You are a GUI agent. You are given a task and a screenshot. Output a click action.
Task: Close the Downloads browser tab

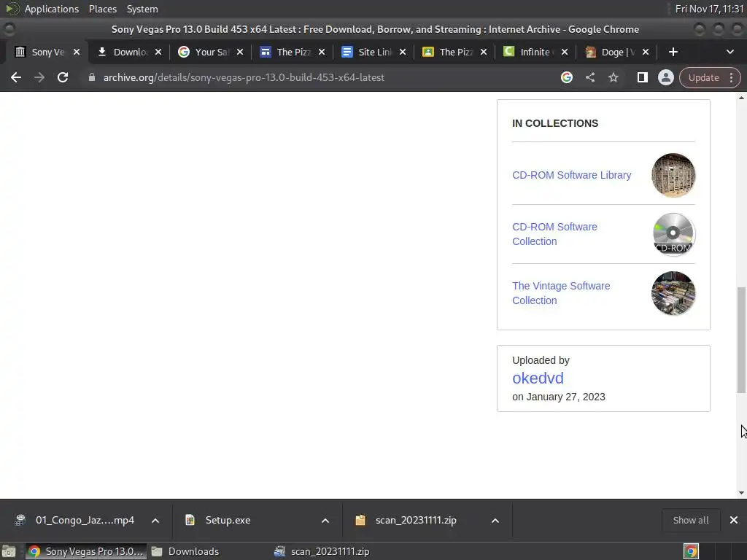[158, 52]
